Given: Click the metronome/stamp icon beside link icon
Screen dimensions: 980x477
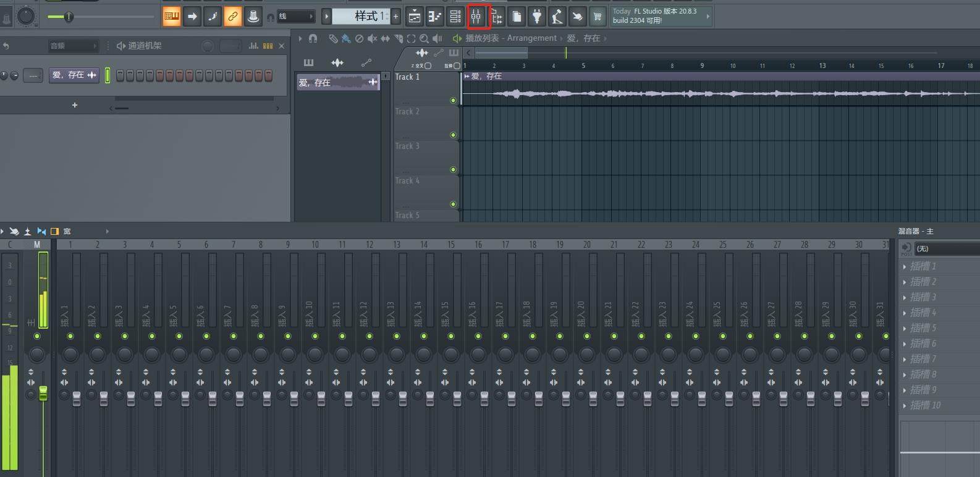Looking at the screenshot, I should click(x=253, y=17).
